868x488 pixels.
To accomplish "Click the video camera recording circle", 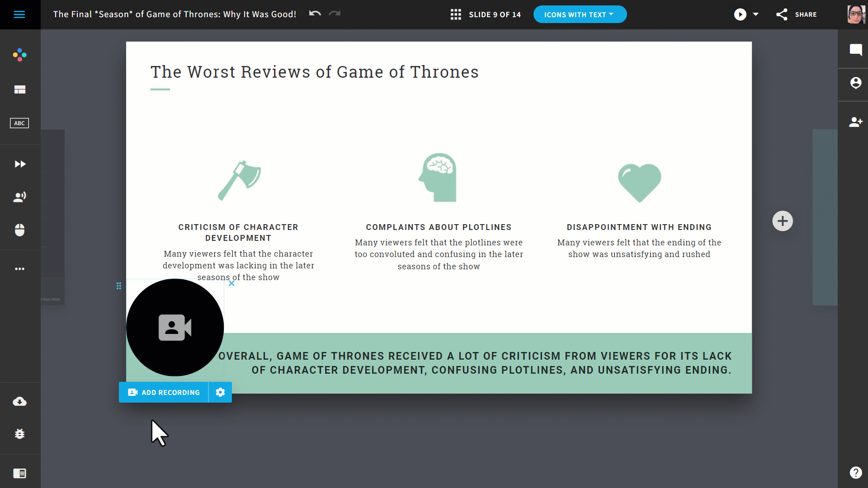I will click(175, 328).
